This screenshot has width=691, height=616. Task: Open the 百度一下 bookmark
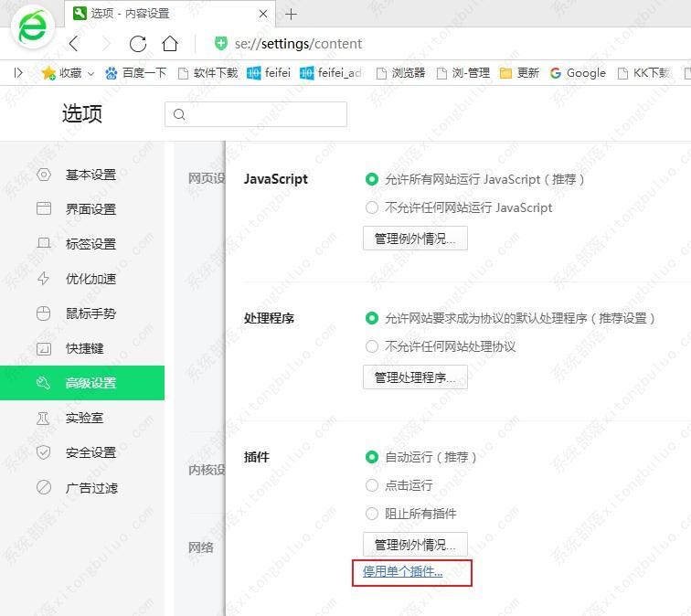click(x=135, y=73)
